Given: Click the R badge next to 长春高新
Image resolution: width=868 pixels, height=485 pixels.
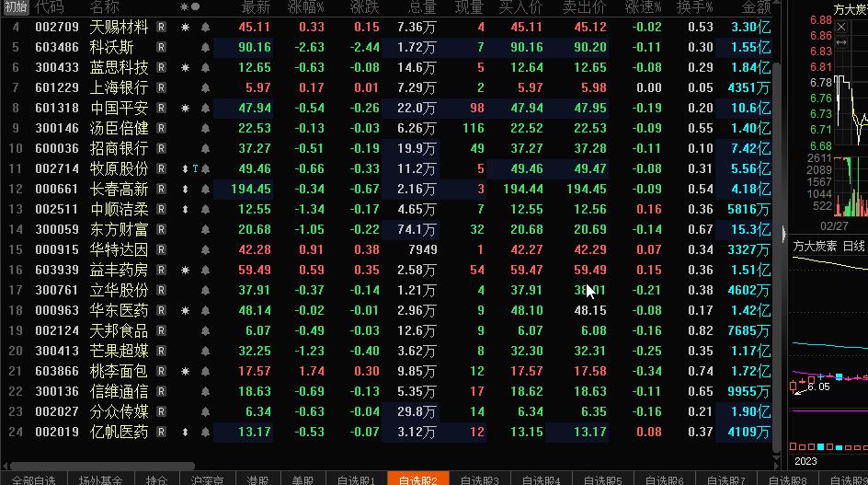Looking at the screenshot, I should tap(161, 189).
